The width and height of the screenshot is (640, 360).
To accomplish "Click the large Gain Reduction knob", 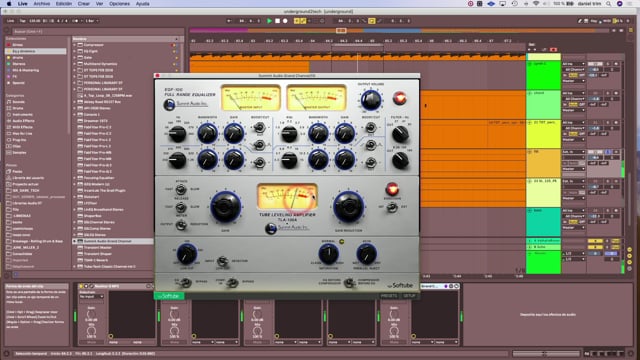I will tap(349, 207).
